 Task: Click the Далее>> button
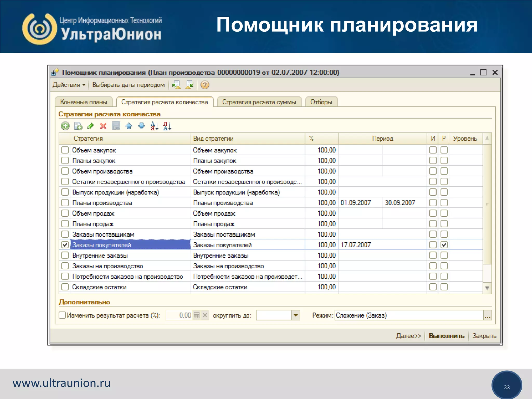tap(408, 336)
